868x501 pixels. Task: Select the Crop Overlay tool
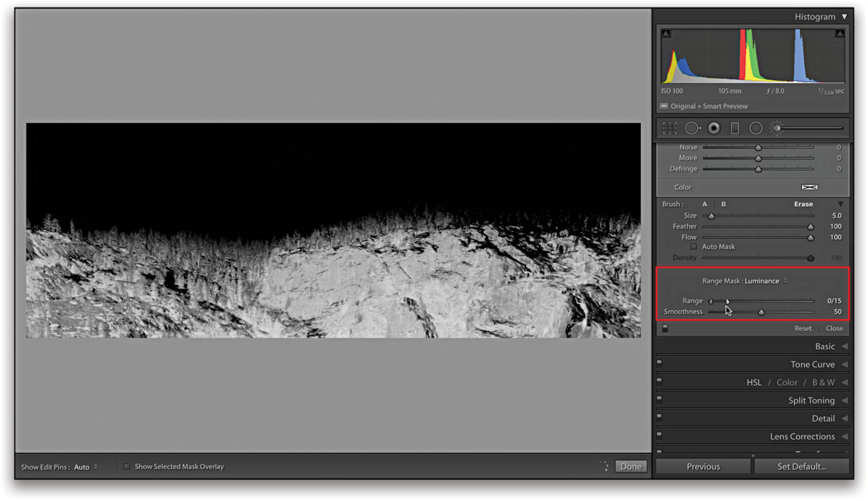[669, 127]
